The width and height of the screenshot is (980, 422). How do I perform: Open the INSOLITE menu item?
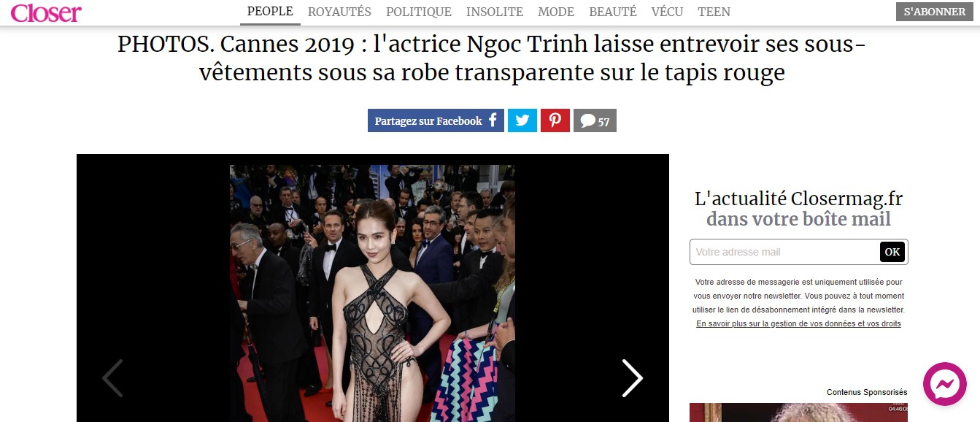click(x=495, y=12)
